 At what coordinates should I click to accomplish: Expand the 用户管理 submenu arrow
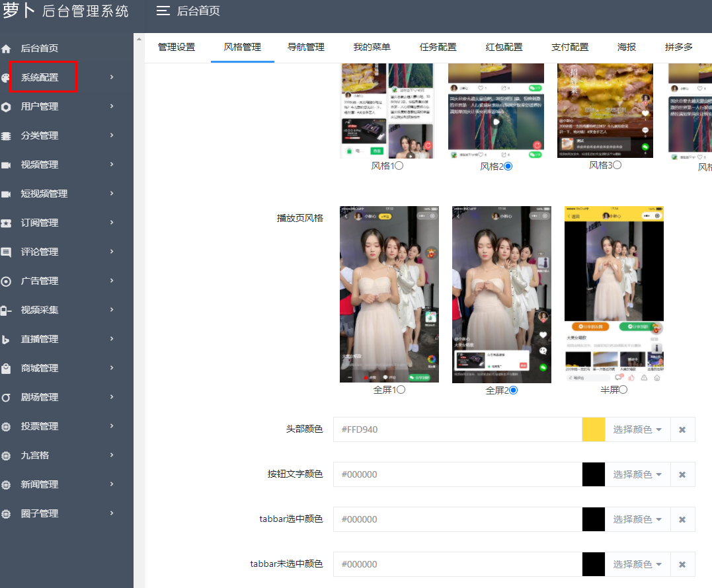coord(112,106)
